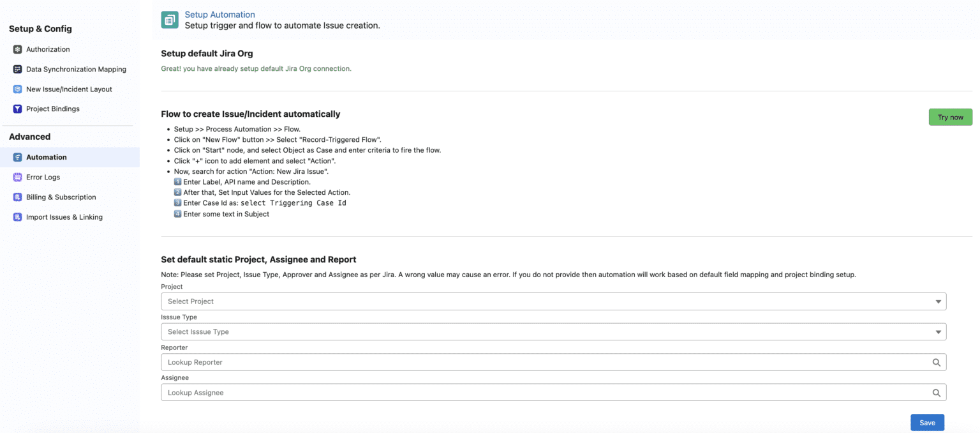Viewport: 980px width, 433px height.
Task: Click the Project Bindings funnel icon
Action: tap(18, 109)
